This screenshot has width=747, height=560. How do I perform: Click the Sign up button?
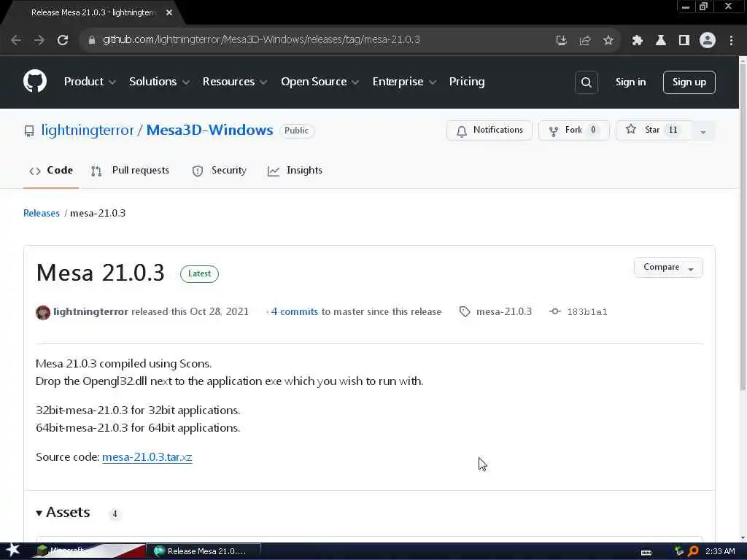[689, 82]
